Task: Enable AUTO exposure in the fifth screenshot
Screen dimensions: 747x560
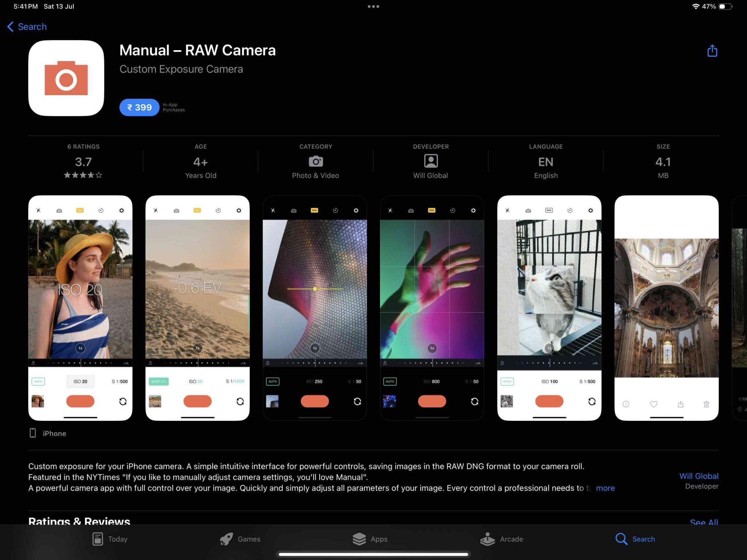Action: click(x=507, y=381)
